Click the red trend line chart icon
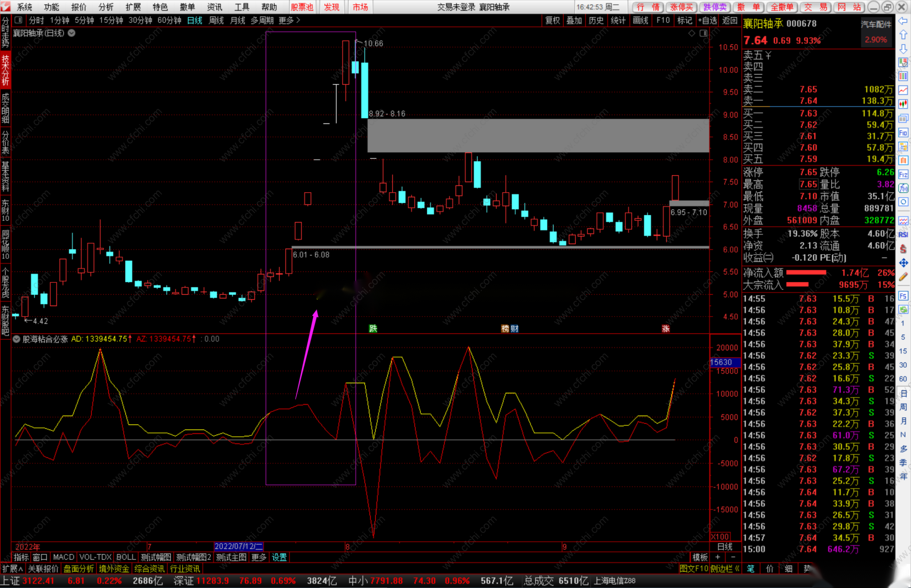 (903, 90)
